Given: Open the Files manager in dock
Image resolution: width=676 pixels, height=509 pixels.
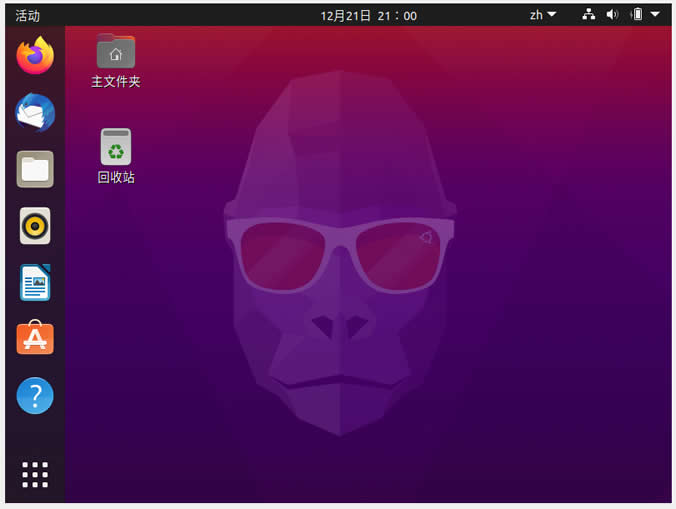Looking at the screenshot, I should [x=35, y=169].
